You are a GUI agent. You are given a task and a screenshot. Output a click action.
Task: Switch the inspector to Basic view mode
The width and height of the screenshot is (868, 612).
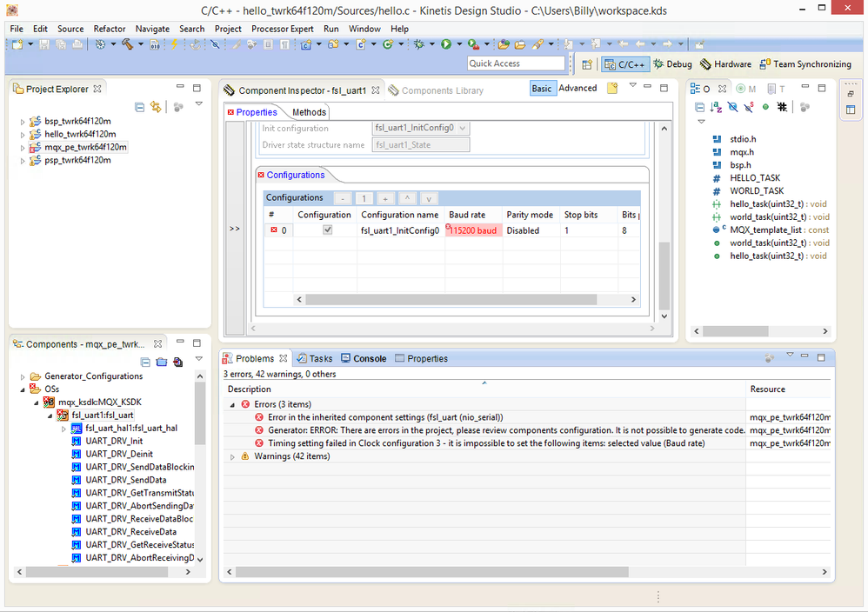click(x=541, y=89)
